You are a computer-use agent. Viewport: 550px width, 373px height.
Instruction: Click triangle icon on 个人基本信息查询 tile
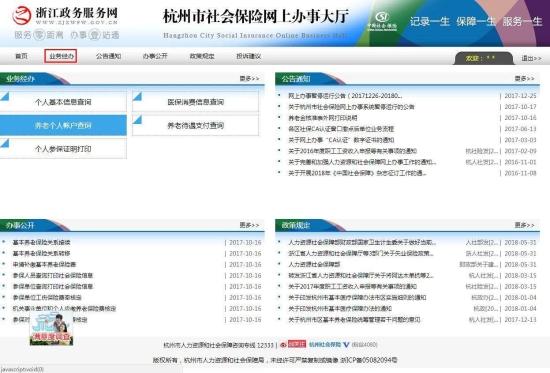5,96
